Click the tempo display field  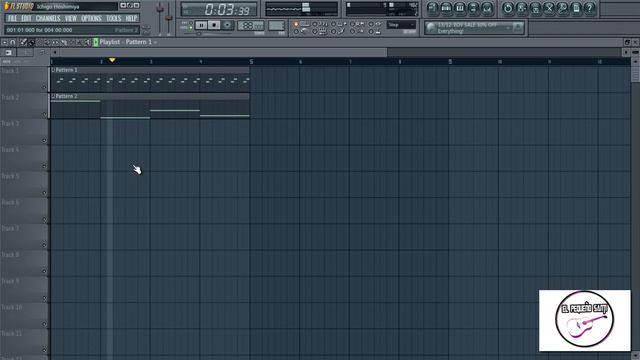click(x=251, y=25)
